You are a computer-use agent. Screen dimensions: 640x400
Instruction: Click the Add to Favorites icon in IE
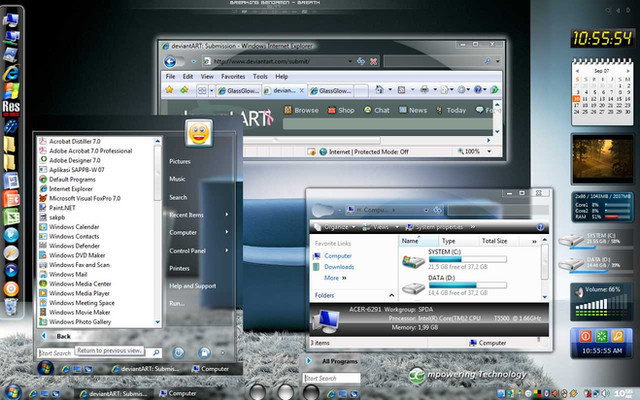click(184, 90)
